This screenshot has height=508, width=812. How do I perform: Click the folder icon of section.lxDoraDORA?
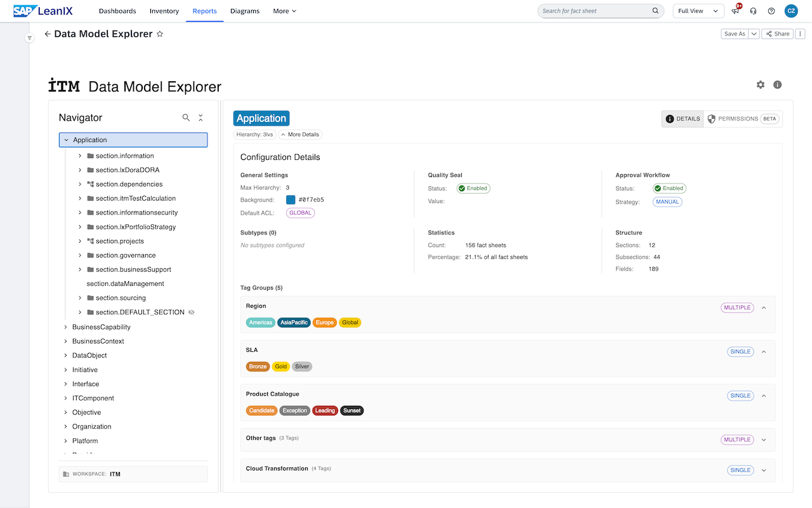click(x=90, y=170)
